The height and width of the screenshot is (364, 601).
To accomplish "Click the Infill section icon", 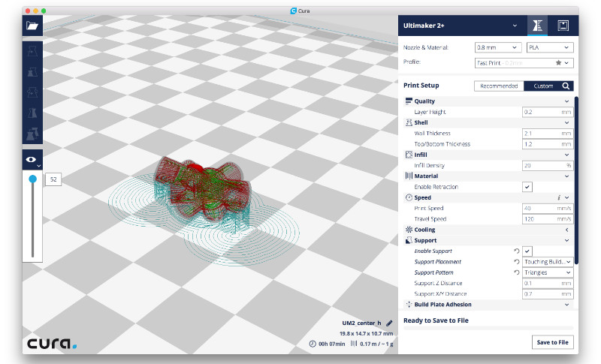I will pyautogui.click(x=409, y=155).
